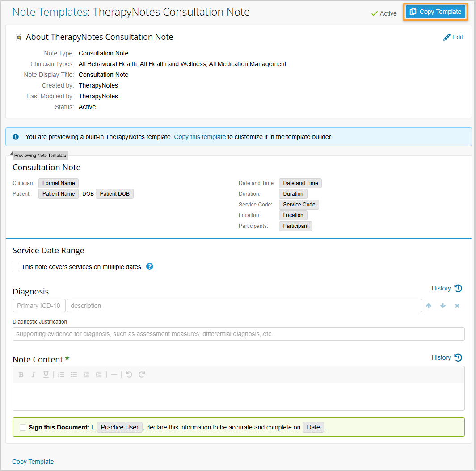
Task: Move diagnosis up with arrow icon
Action: coord(429,306)
